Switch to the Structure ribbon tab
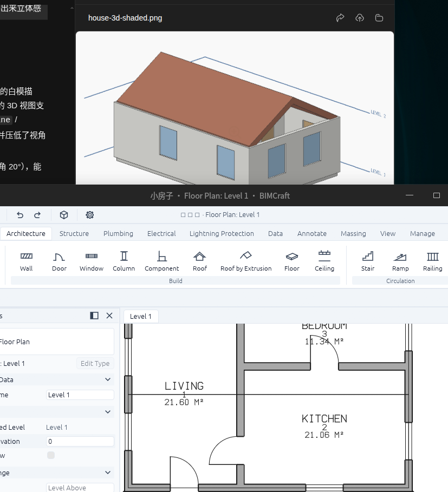The width and height of the screenshot is (448, 492). [x=74, y=234]
